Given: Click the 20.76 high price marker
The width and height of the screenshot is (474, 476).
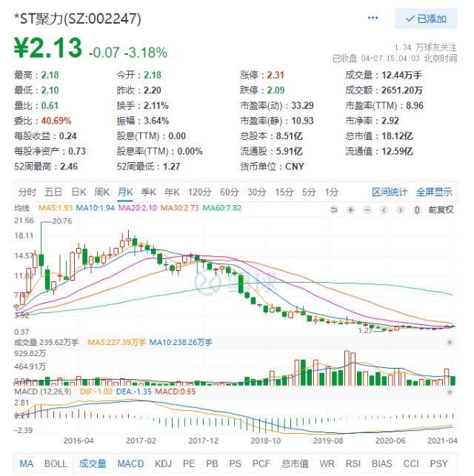Looking at the screenshot, I should (x=62, y=221).
